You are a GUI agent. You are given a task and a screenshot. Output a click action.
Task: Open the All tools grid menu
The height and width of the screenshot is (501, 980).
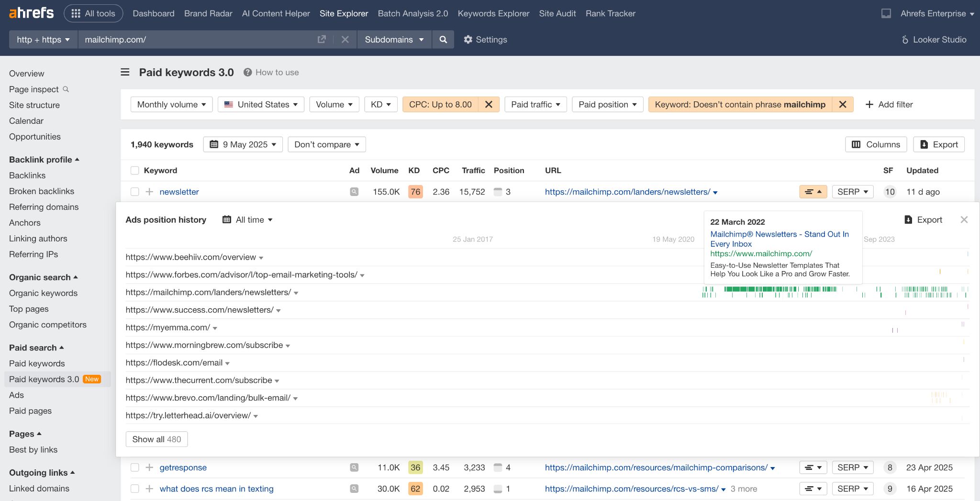point(93,13)
